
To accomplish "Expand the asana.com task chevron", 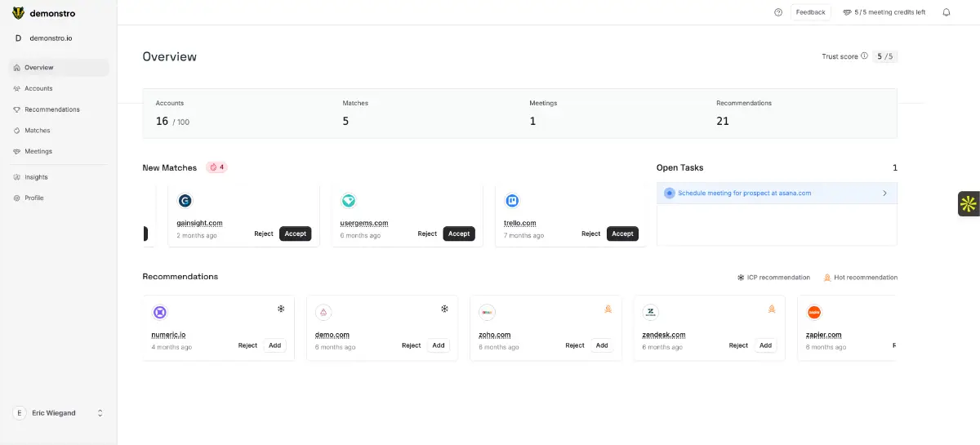I will 884,194.
